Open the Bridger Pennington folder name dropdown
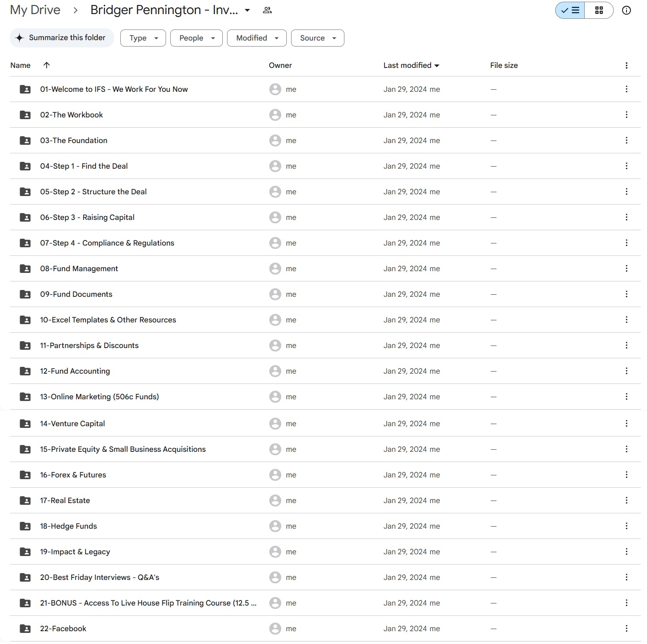 pyautogui.click(x=247, y=10)
